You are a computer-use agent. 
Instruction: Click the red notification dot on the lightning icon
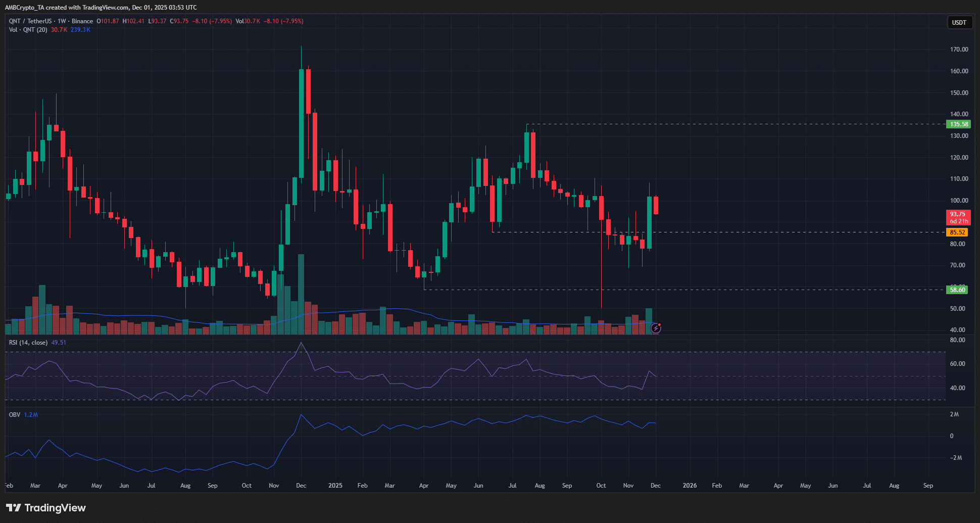click(659, 325)
